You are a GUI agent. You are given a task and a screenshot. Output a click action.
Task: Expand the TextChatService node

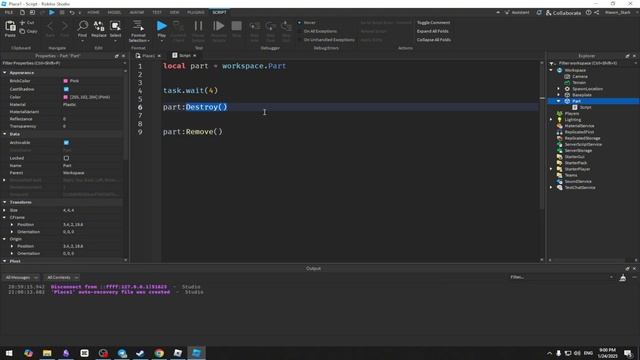pyautogui.click(x=551, y=188)
